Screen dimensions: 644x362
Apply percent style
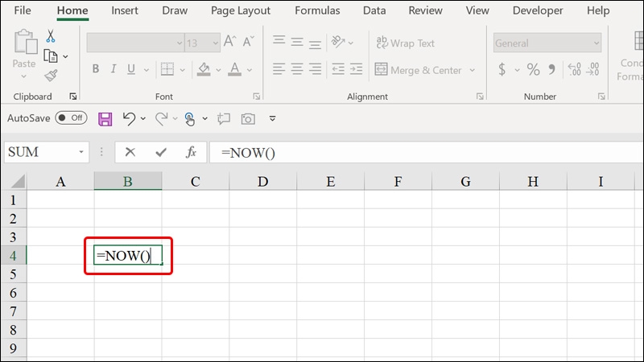[x=533, y=69]
